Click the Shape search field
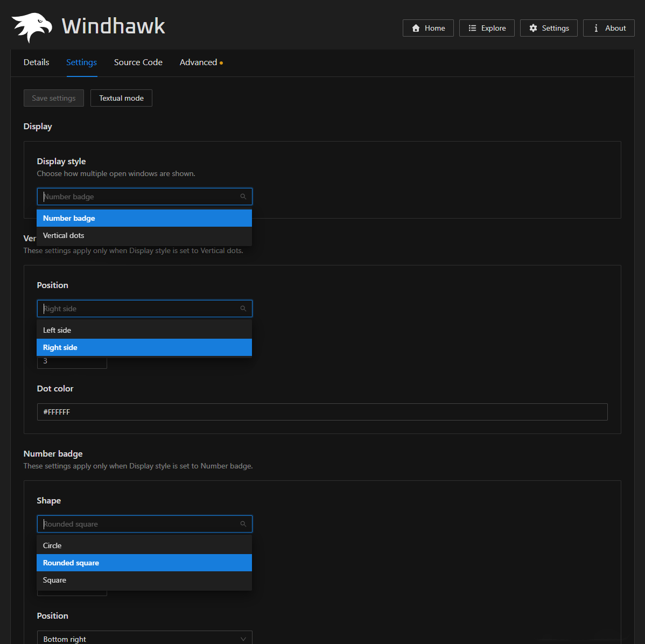Image resolution: width=645 pixels, height=644 pixels. [x=144, y=524]
